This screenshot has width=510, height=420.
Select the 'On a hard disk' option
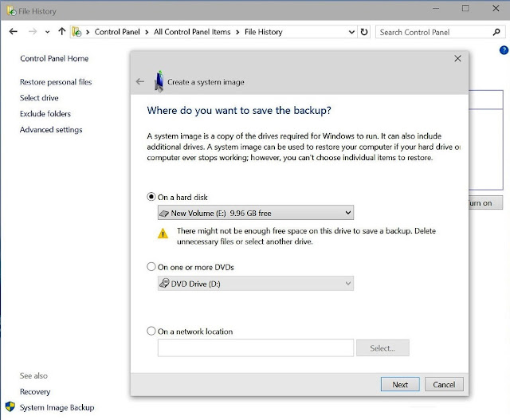click(x=152, y=197)
